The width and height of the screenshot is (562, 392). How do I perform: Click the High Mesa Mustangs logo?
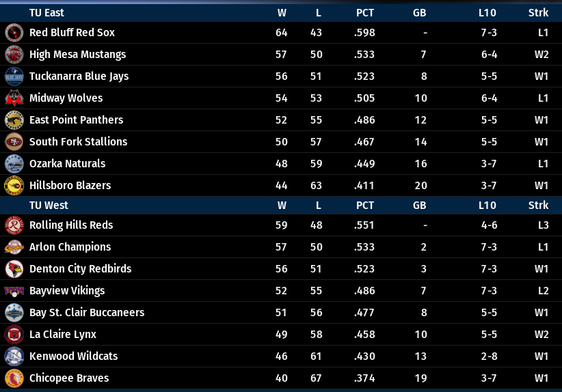click(x=14, y=55)
